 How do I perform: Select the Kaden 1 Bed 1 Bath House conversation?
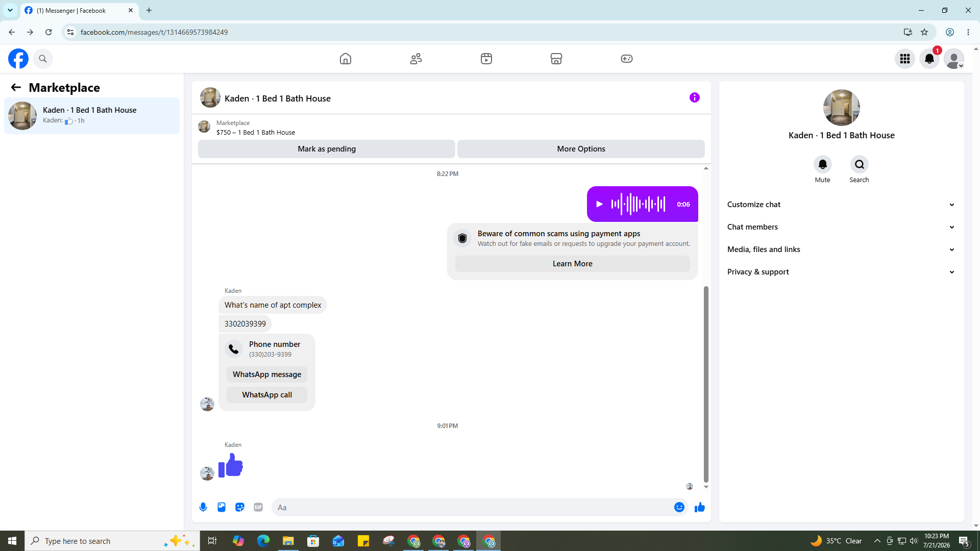(92, 116)
